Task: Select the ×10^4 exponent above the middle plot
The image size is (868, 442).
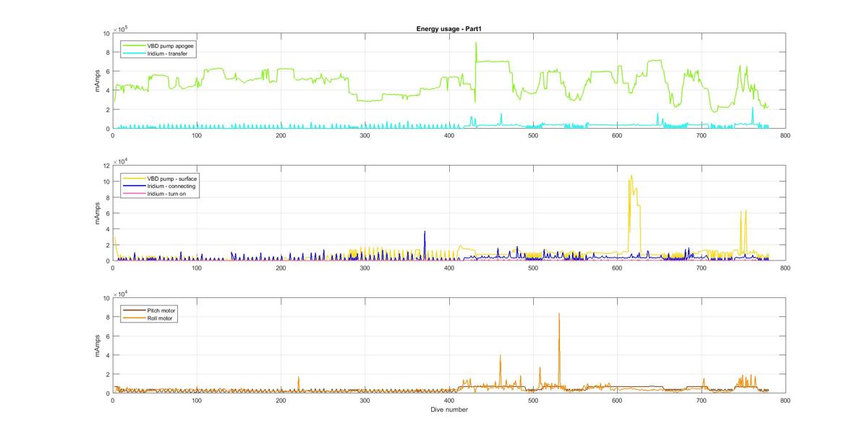Action: (x=122, y=161)
